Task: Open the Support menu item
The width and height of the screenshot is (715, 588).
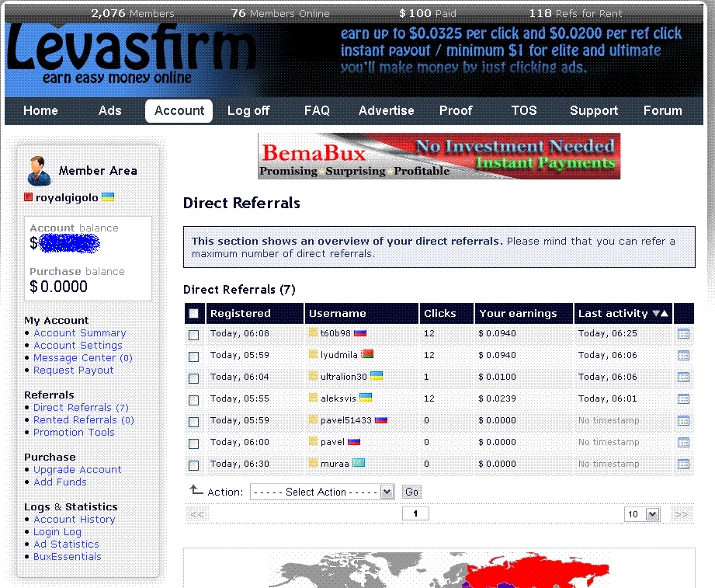Action: coord(594,111)
